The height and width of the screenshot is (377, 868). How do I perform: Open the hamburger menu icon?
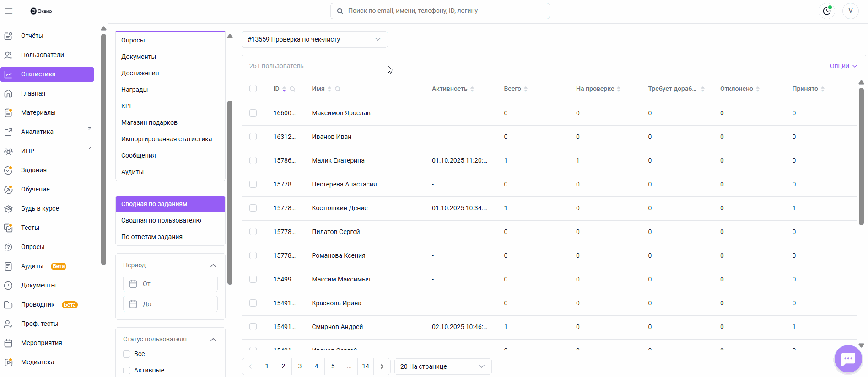click(9, 11)
